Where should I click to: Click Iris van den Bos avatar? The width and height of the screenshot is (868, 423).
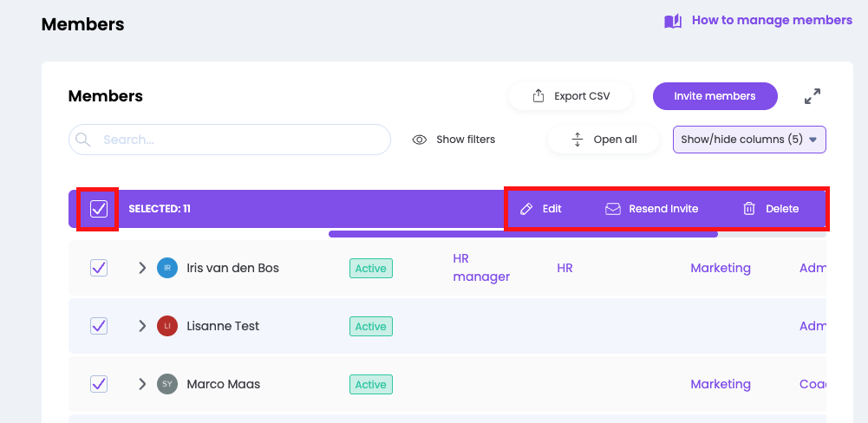click(x=167, y=268)
